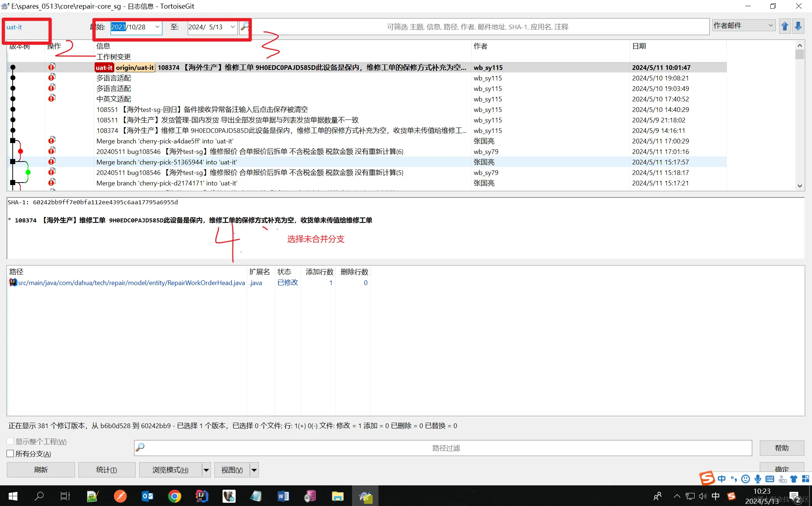Jump to next match with down arrow
The image size is (812, 506).
[x=798, y=26]
